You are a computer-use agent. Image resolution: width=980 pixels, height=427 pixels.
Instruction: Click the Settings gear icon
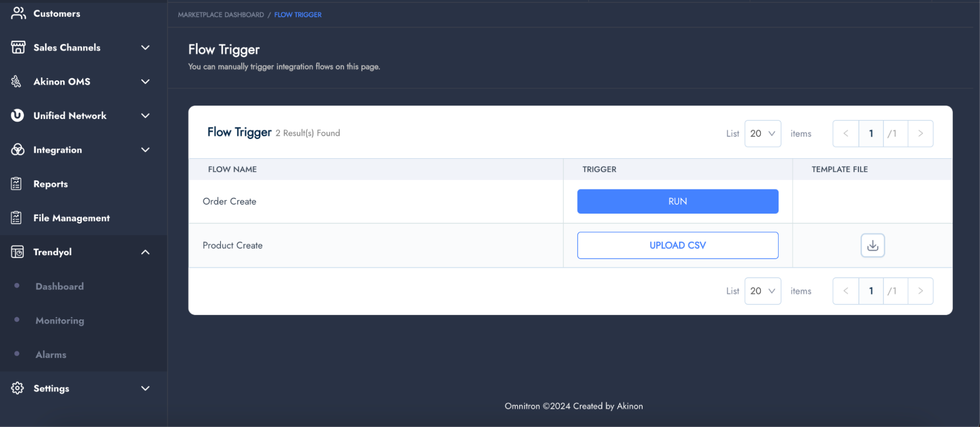(18, 388)
